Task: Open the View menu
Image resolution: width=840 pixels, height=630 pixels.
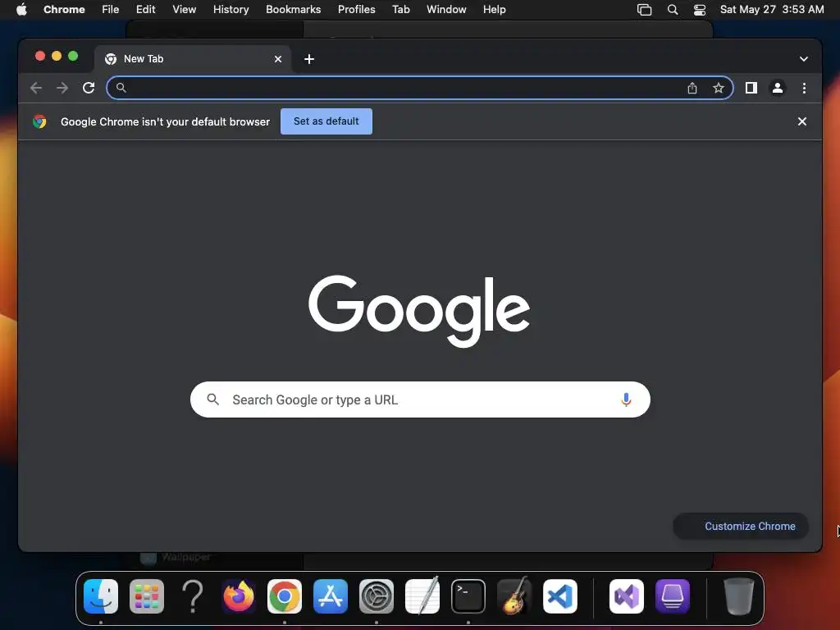Action: (x=184, y=10)
